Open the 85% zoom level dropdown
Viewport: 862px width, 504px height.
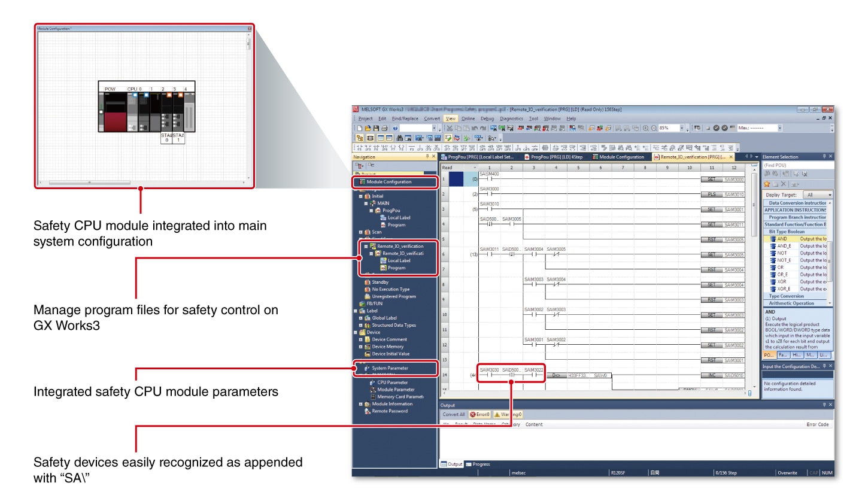681,128
